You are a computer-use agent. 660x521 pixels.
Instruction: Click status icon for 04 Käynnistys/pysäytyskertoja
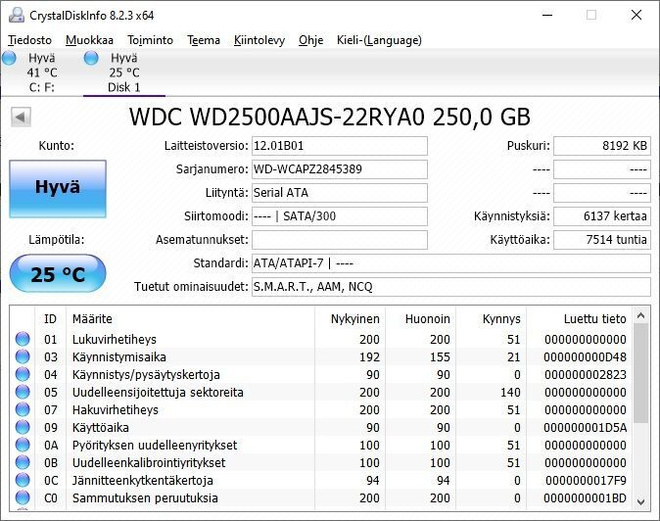[x=23, y=375]
